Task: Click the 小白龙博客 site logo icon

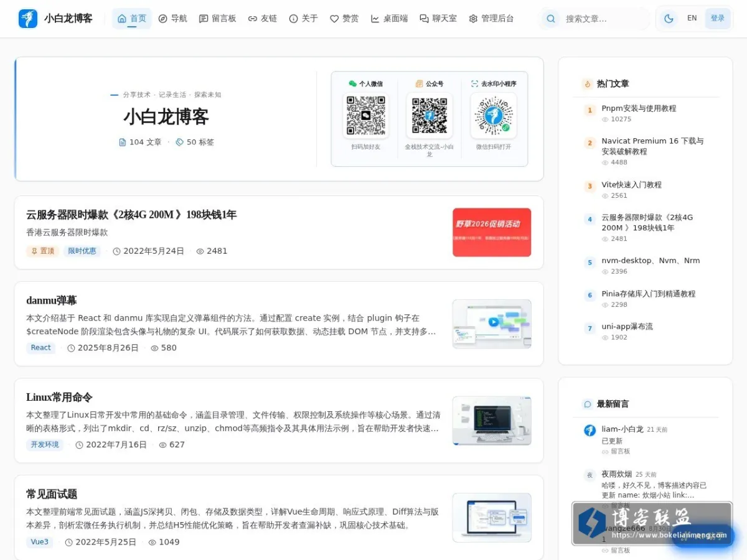Action: tap(28, 19)
